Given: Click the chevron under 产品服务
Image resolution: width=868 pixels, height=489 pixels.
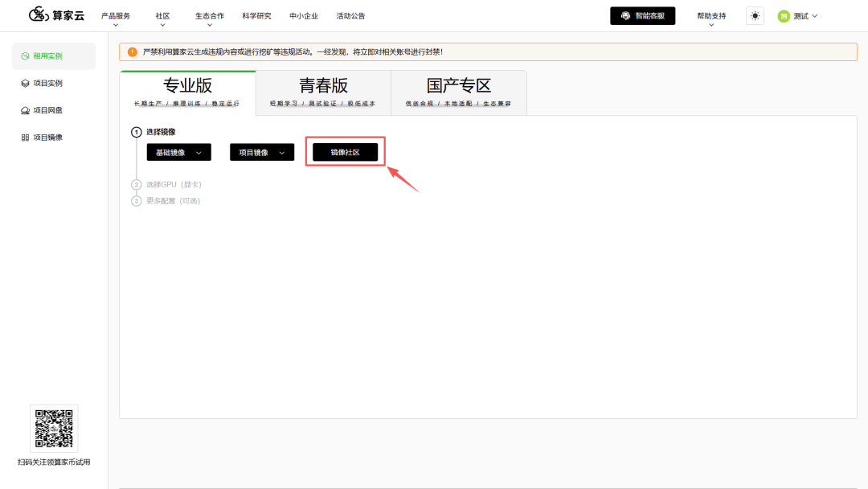Looking at the screenshot, I should pos(115,25).
